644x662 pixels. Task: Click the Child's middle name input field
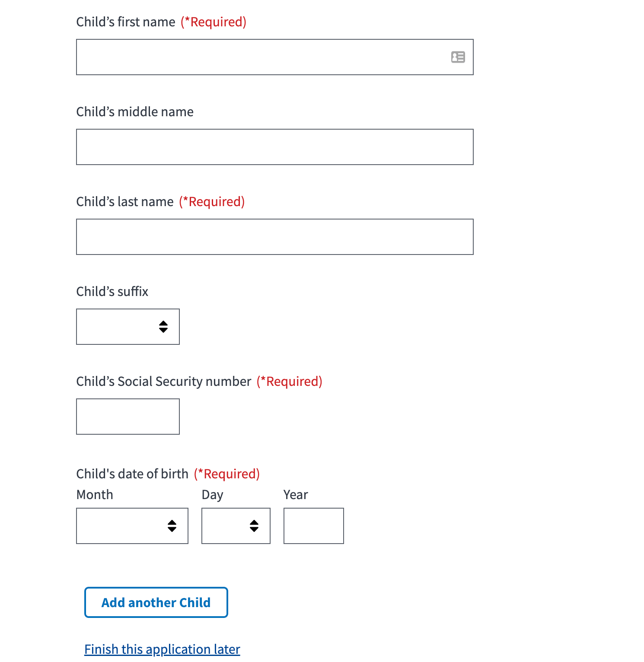coord(274,146)
